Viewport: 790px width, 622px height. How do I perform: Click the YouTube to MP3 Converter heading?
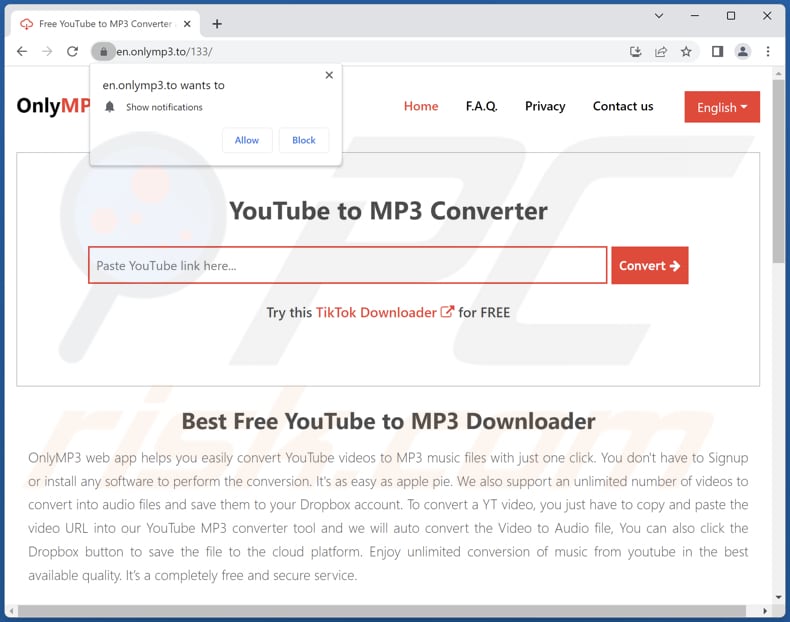click(388, 211)
